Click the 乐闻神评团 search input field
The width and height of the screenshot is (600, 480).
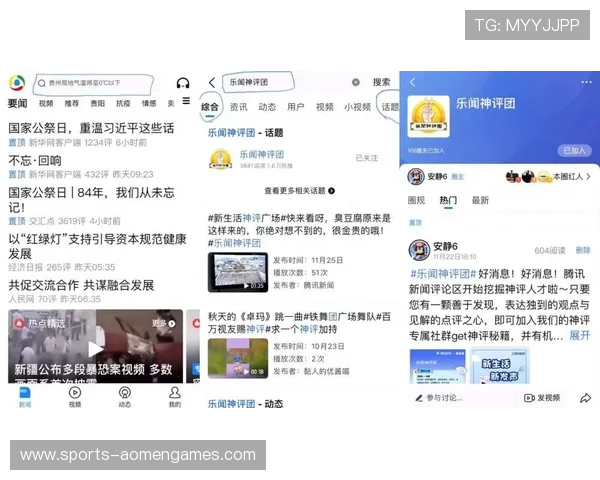[258, 82]
